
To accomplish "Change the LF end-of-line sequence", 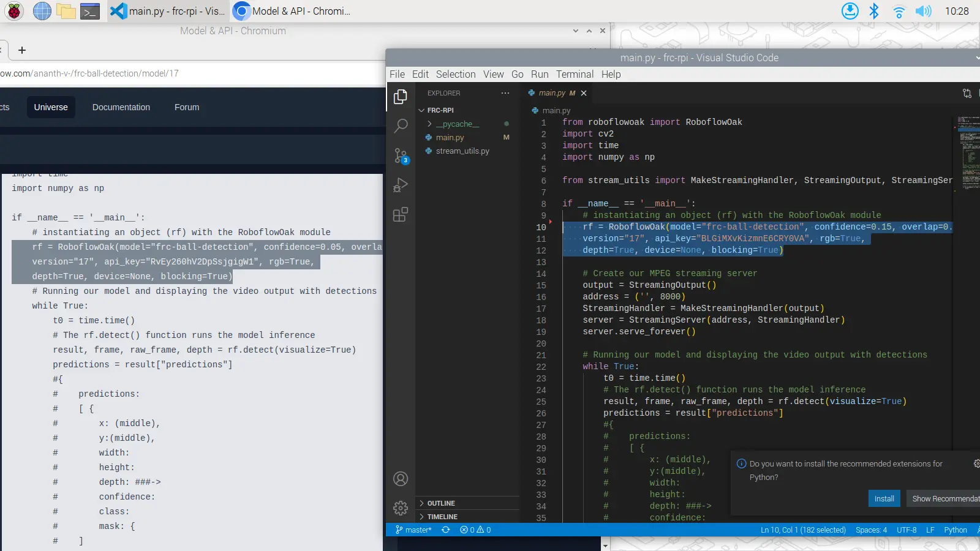I will tap(930, 530).
